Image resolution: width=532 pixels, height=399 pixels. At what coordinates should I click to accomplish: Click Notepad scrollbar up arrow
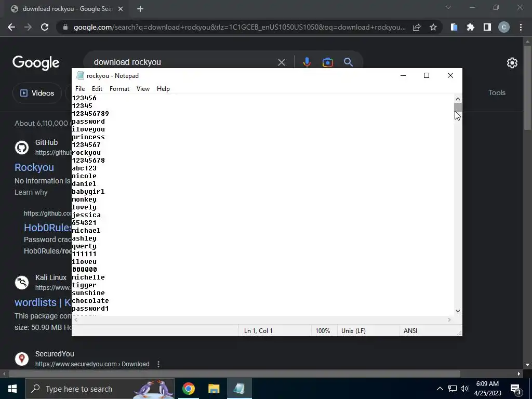pos(458,99)
